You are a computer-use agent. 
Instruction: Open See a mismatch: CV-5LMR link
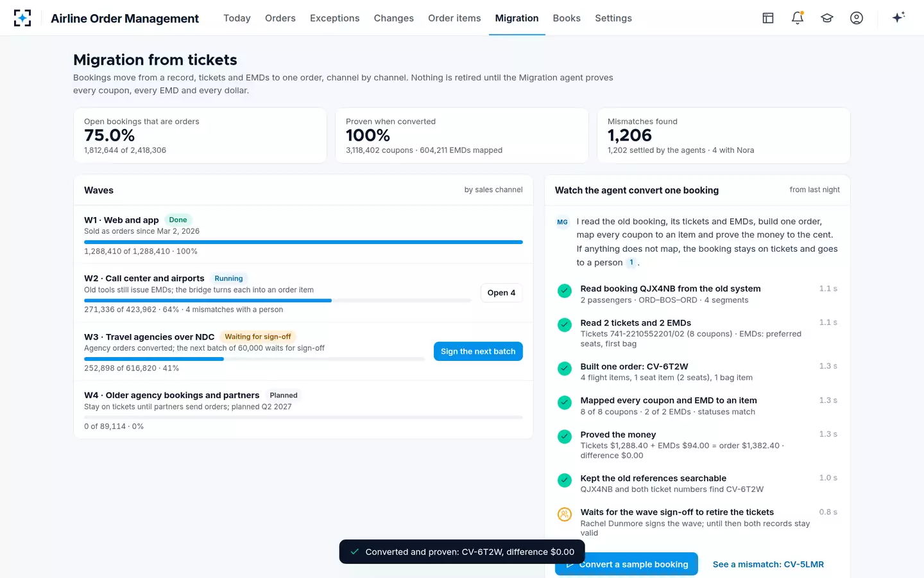pos(768,565)
